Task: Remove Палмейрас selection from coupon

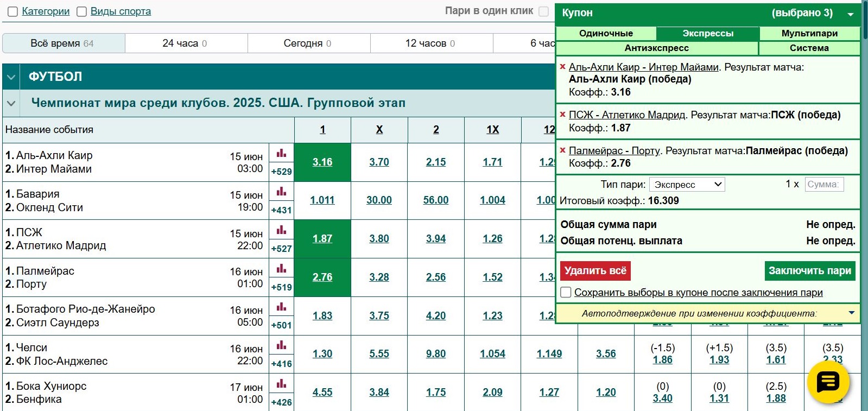Action: click(563, 150)
